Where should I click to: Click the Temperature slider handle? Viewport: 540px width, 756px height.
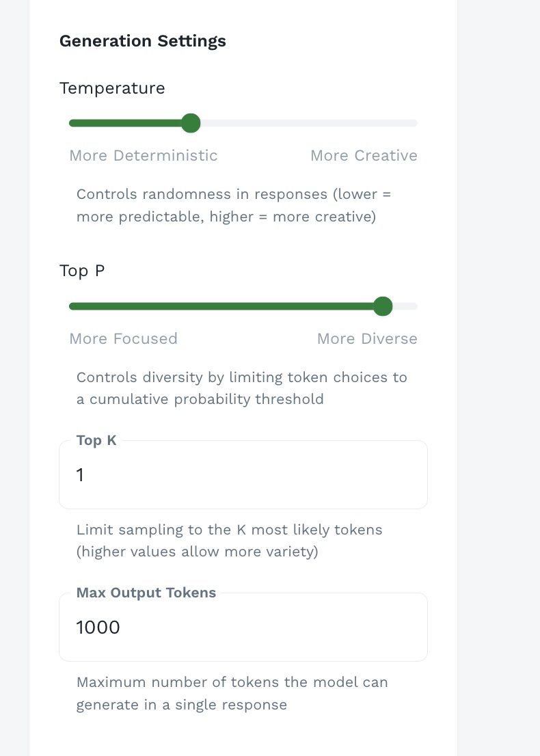[x=191, y=123]
